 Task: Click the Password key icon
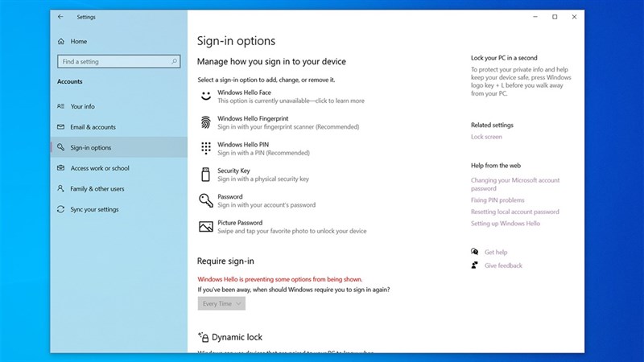pyautogui.click(x=205, y=200)
